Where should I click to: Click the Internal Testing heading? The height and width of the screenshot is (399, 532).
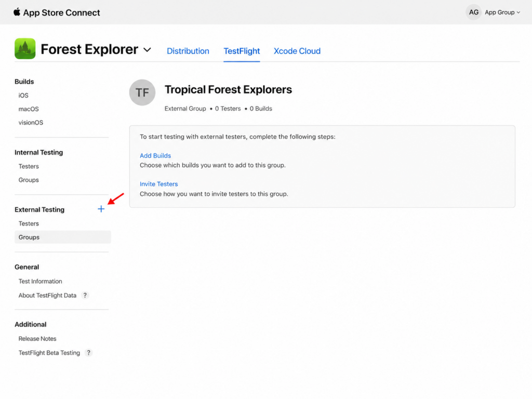pos(38,152)
